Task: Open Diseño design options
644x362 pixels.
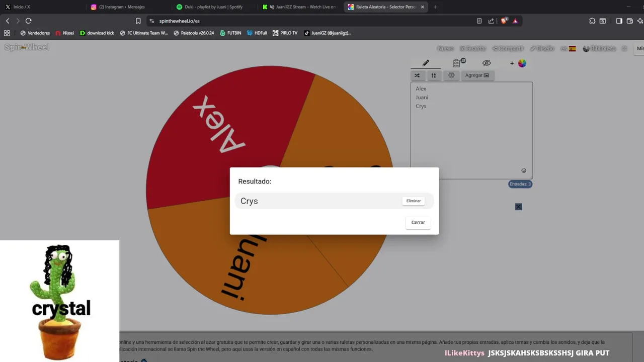Action: coord(542,48)
